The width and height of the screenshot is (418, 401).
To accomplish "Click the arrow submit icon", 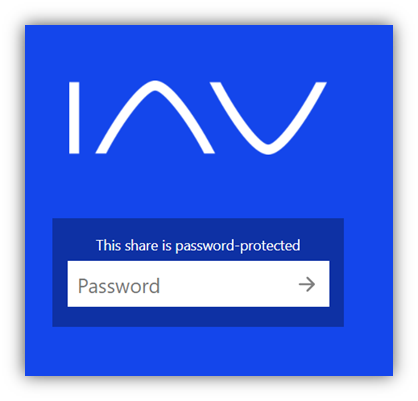I will coord(307,284).
